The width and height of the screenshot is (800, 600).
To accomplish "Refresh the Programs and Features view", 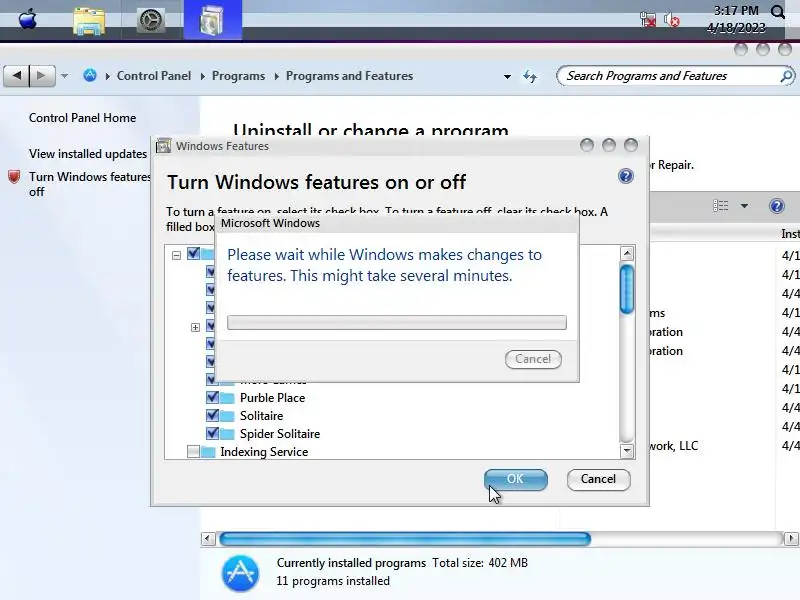I will [530, 77].
